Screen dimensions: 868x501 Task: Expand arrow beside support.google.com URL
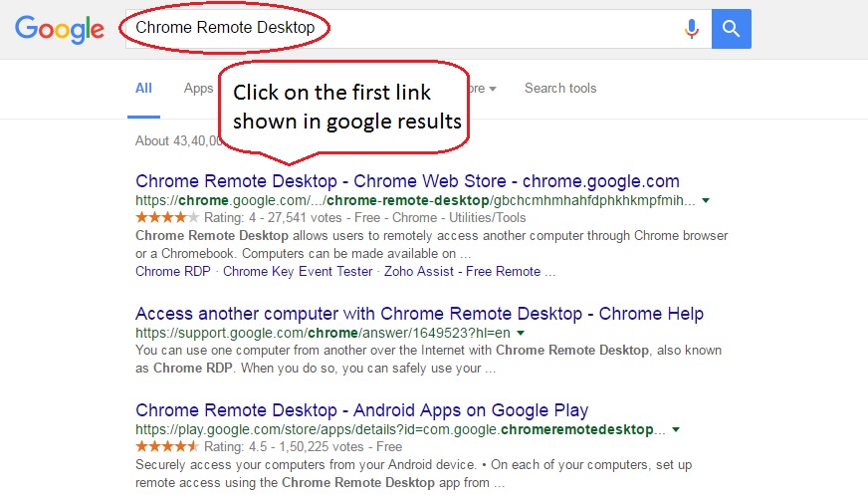(x=521, y=333)
